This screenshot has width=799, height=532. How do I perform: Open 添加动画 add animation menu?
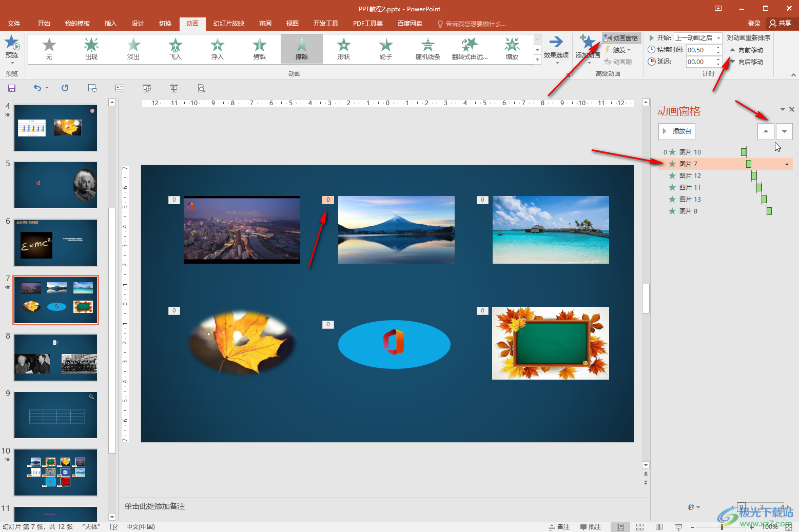588,49
